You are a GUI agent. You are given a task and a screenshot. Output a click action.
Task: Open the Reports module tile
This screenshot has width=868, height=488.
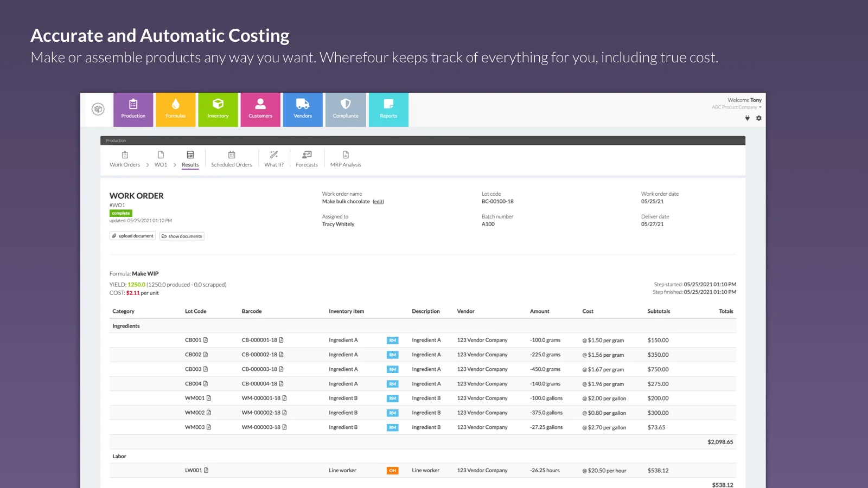click(388, 110)
